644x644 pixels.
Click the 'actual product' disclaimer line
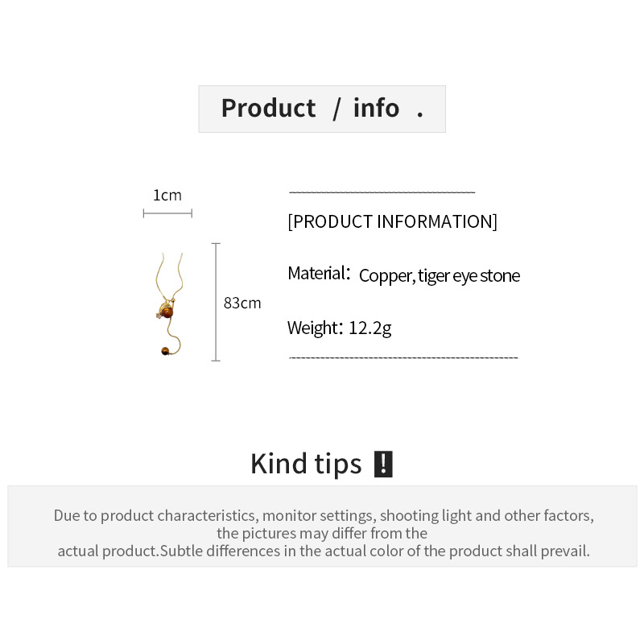pyautogui.click(x=324, y=551)
